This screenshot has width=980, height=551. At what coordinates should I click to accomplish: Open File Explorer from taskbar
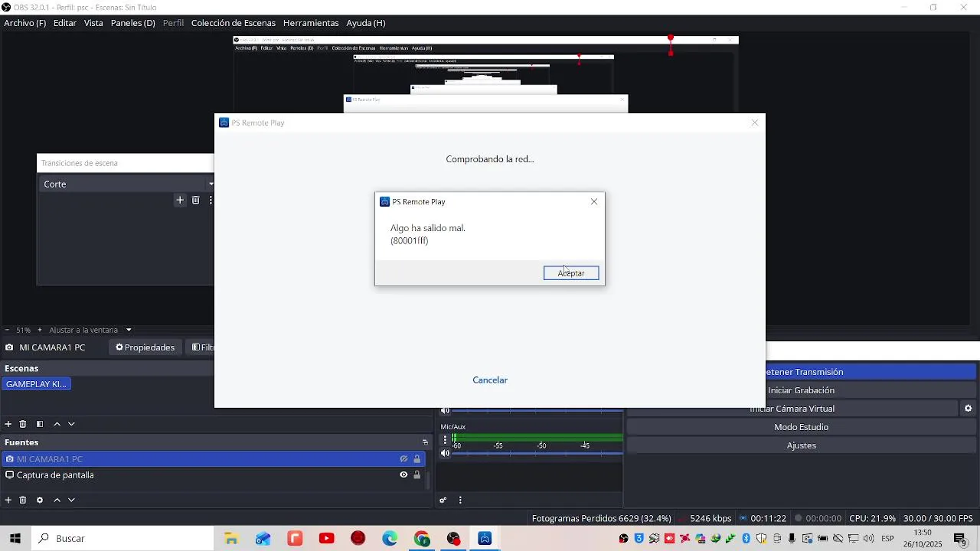(x=231, y=539)
